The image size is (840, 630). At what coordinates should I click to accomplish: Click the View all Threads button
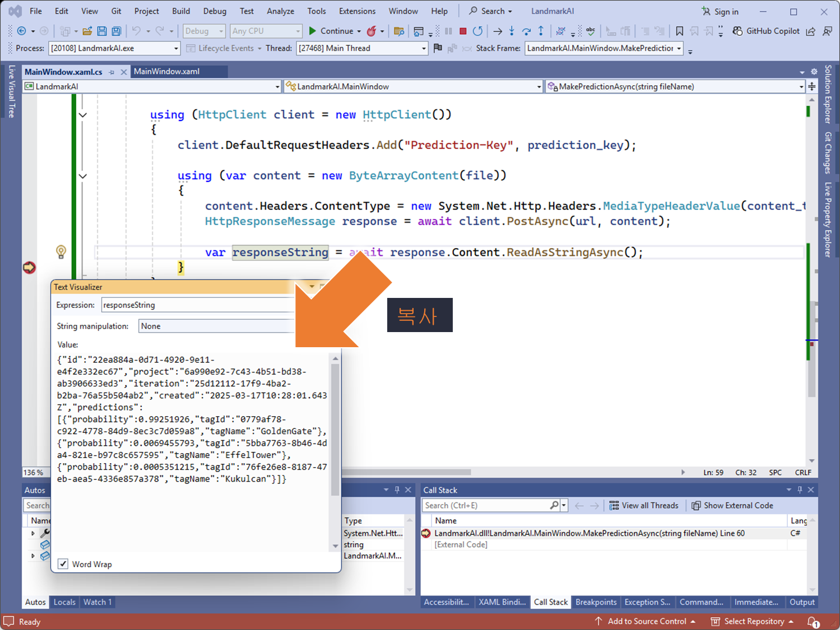click(x=644, y=505)
